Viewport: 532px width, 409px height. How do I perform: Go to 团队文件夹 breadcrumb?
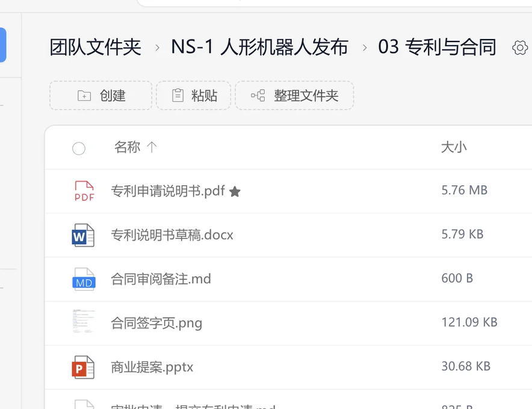click(95, 47)
